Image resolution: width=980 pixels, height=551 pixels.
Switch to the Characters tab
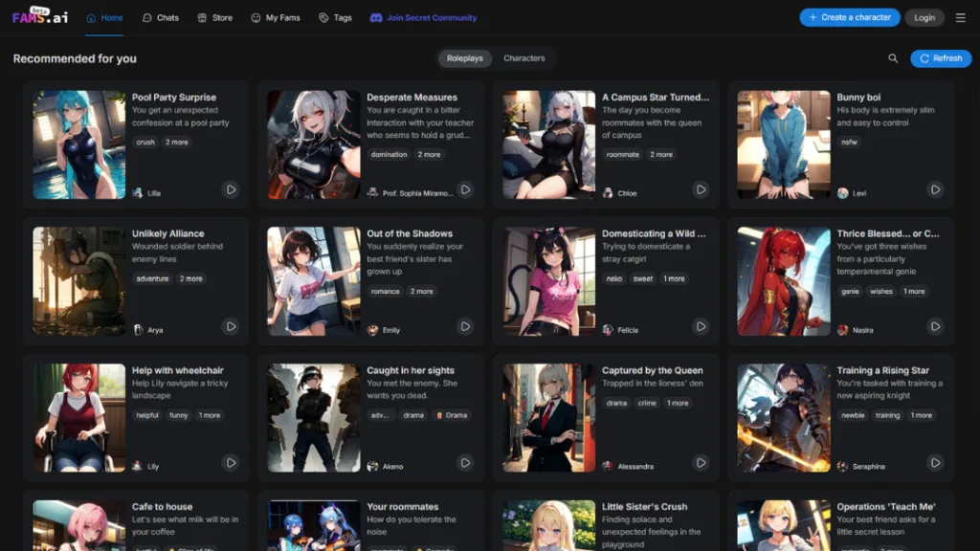pos(524,58)
